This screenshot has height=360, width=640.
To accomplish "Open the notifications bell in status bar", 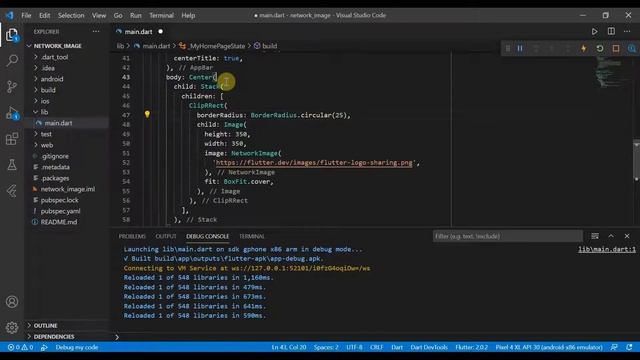I will 629,347.
